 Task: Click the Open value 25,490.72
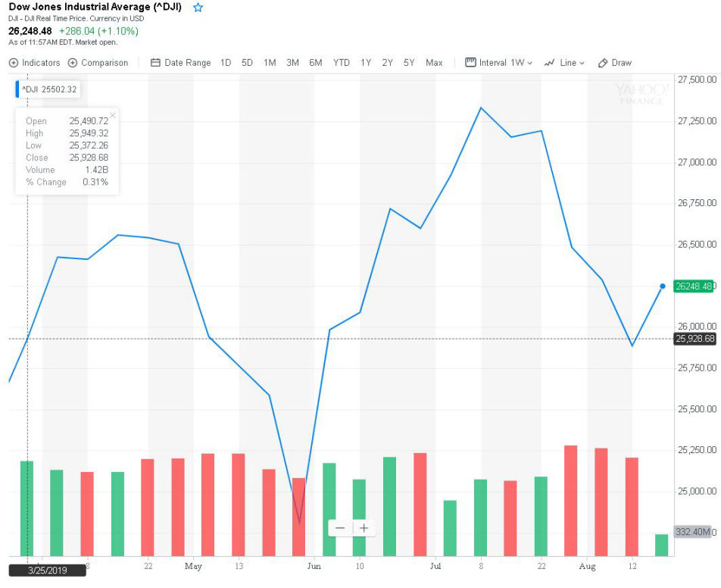click(89, 121)
